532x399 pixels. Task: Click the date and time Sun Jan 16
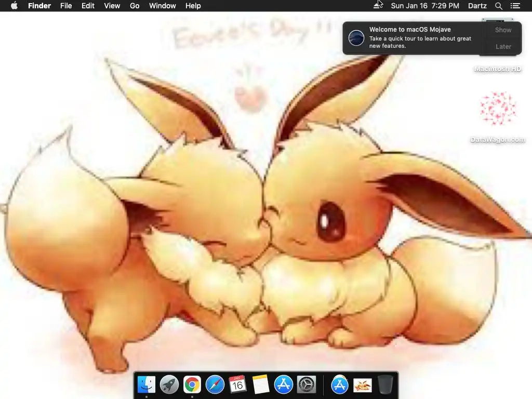pyautogui.click(x=425, y=6)
